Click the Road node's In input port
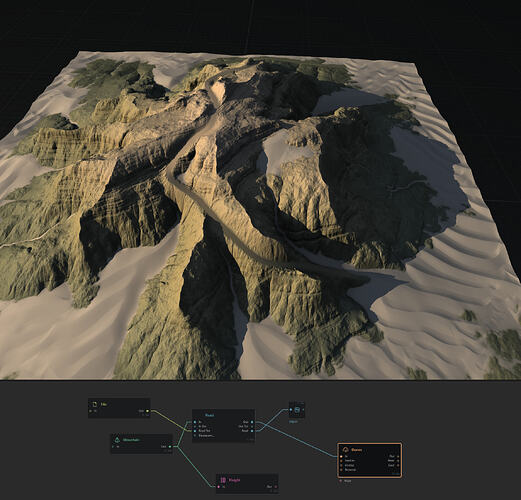 coord(195,422)
